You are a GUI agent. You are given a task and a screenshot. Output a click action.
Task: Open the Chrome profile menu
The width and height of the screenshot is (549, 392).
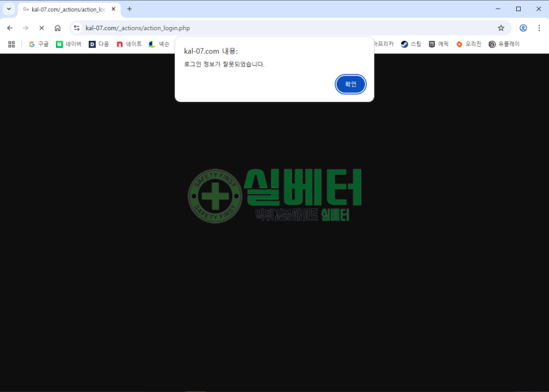523,28
